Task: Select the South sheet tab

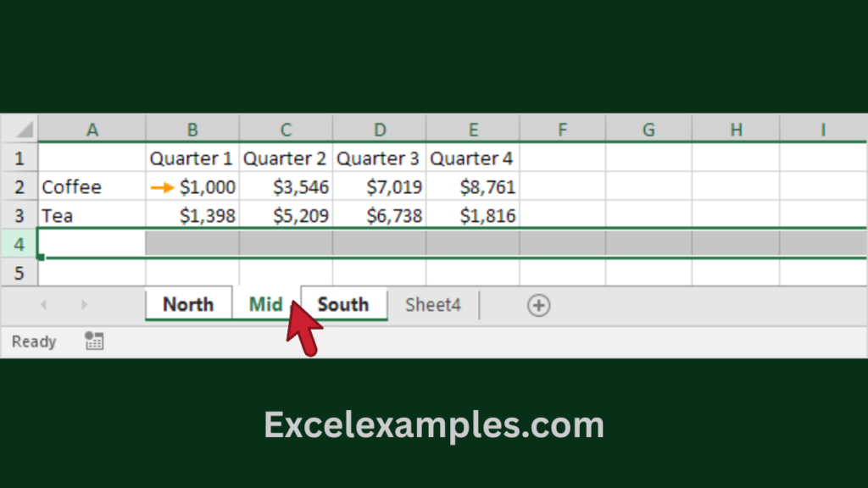Action: pyautogui.click(x=343, y=305)
